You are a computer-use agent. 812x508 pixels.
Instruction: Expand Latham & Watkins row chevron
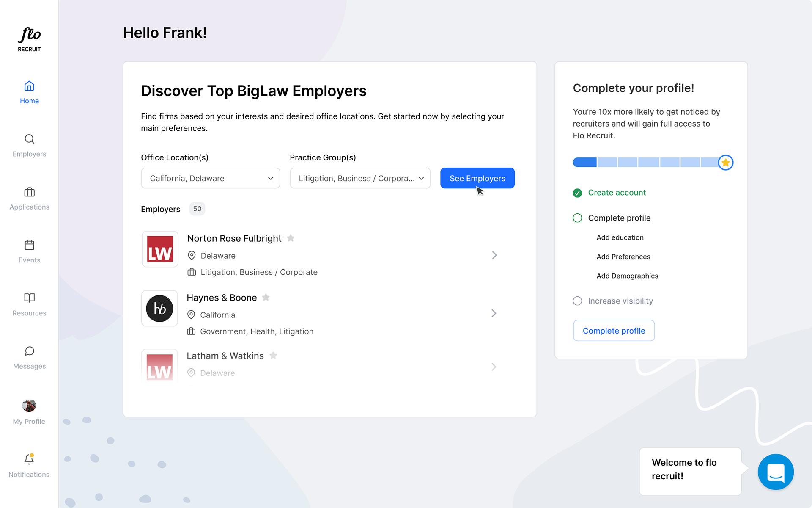point(494,367)
